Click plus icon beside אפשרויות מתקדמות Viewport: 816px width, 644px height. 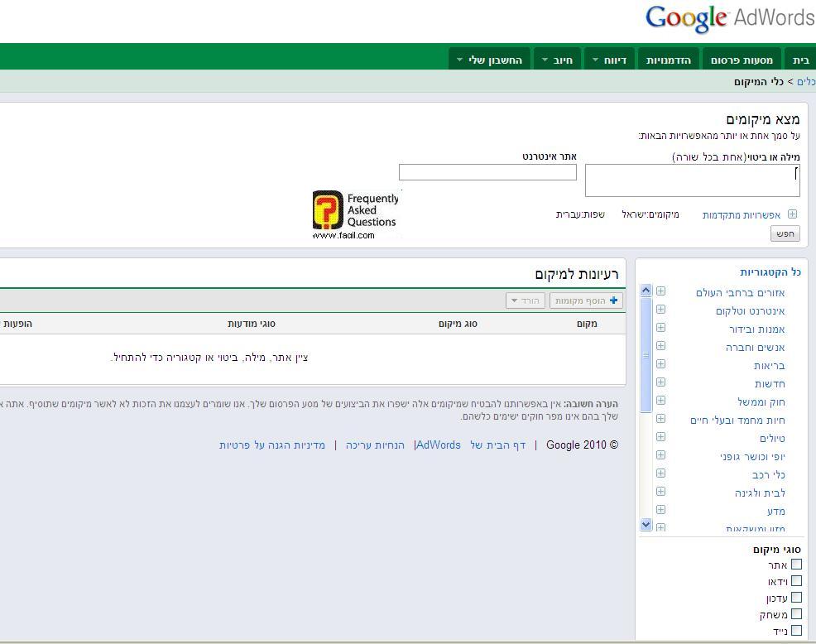(x=792, y=214)
